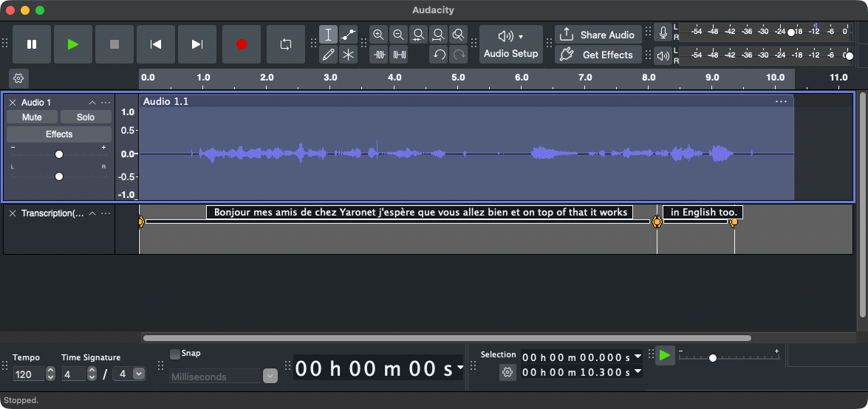Skip to start of project

(156, 44)
